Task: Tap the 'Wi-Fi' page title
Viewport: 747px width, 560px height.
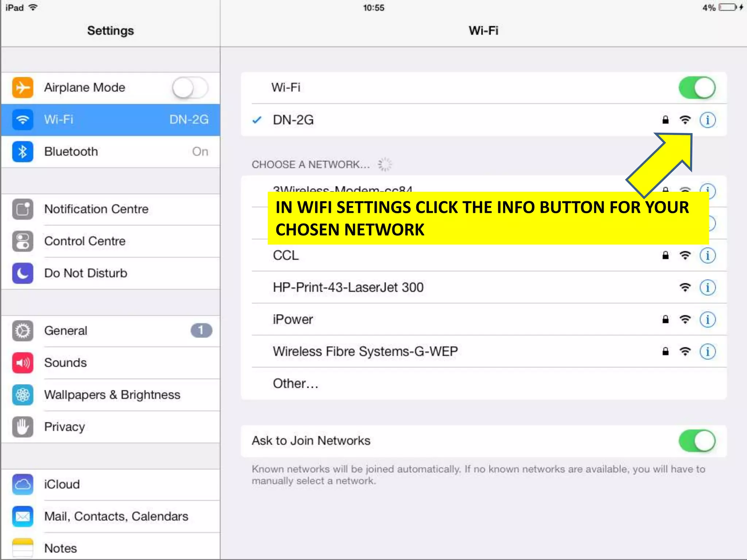Action: coord(484,31)
